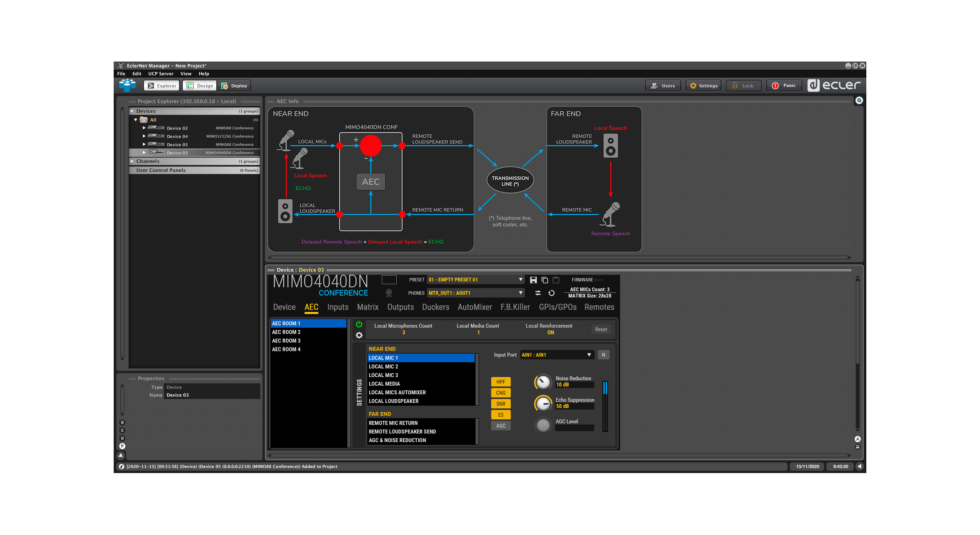Viewport: 980px width, 535px height.
Task: Expand the Device 02 tree entry
Action: (x=144, y=128)
